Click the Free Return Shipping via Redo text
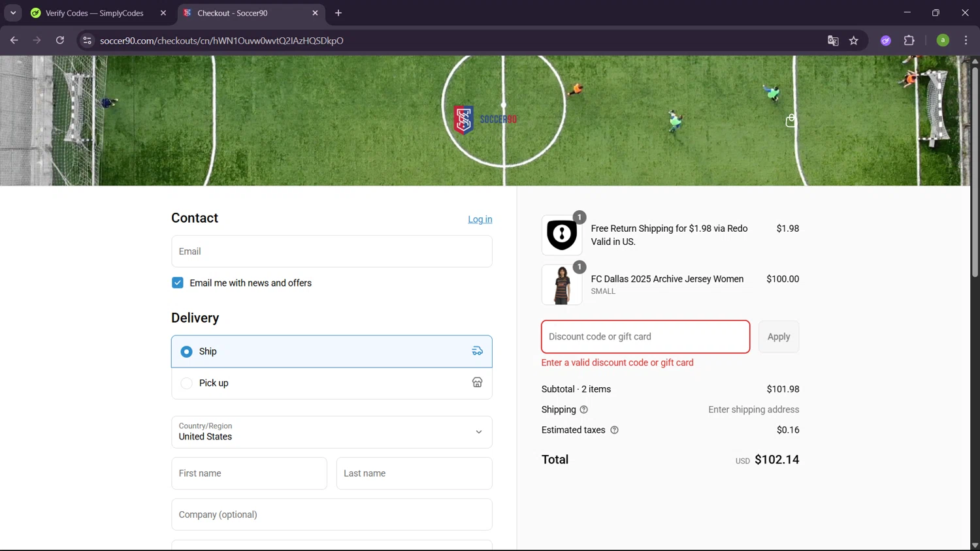This screenshot has width=980, height=551. tap(670, 235)
